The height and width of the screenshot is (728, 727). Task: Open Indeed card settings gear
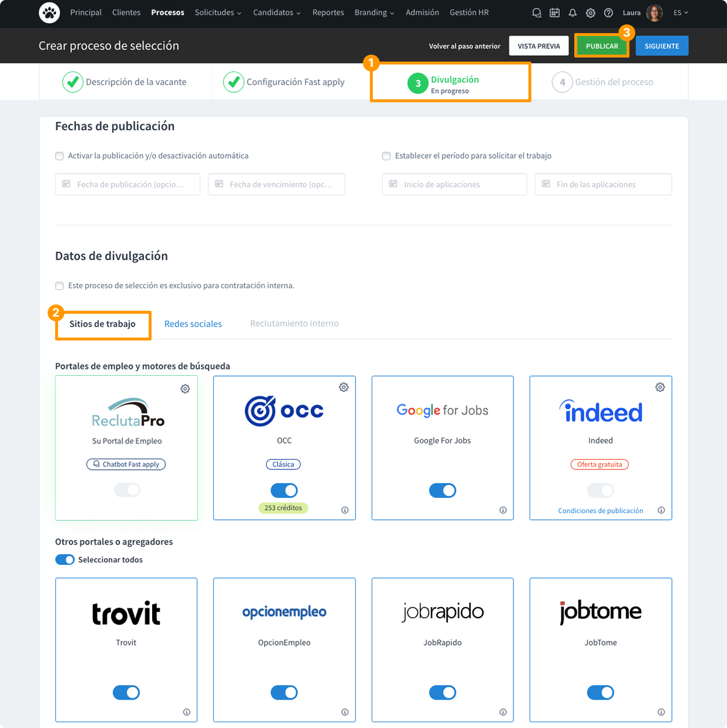pyautogui.click(x=660, y=388)
